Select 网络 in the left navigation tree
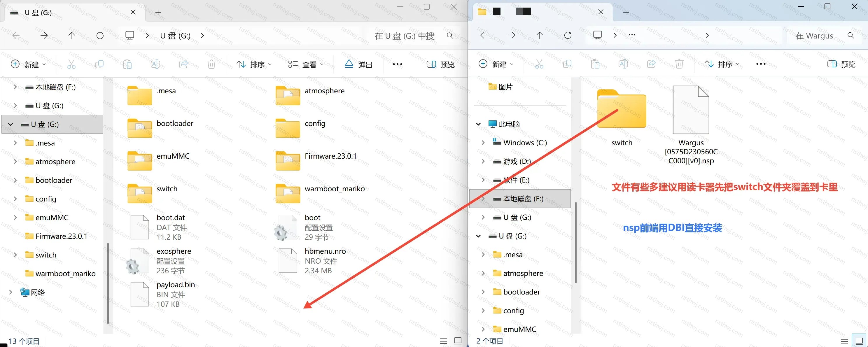The height and width of the screenshot is (347, 868). 38,292
